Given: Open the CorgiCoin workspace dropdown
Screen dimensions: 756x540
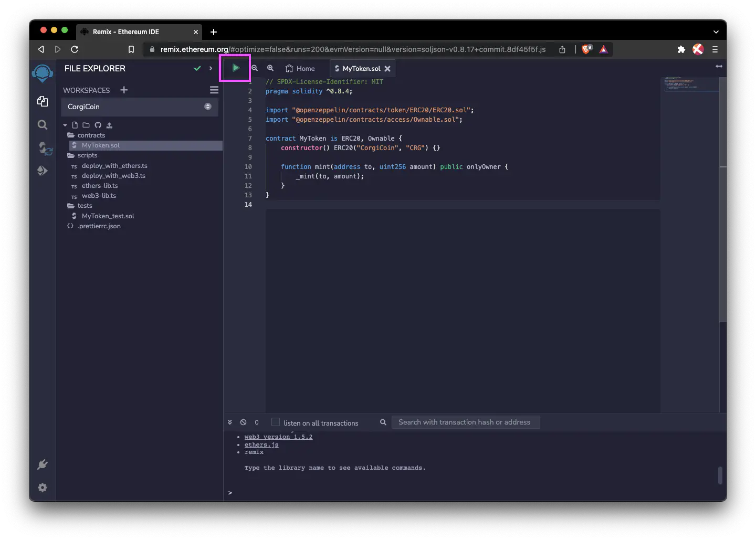Looking at the screenshot, I should (140, 107).
